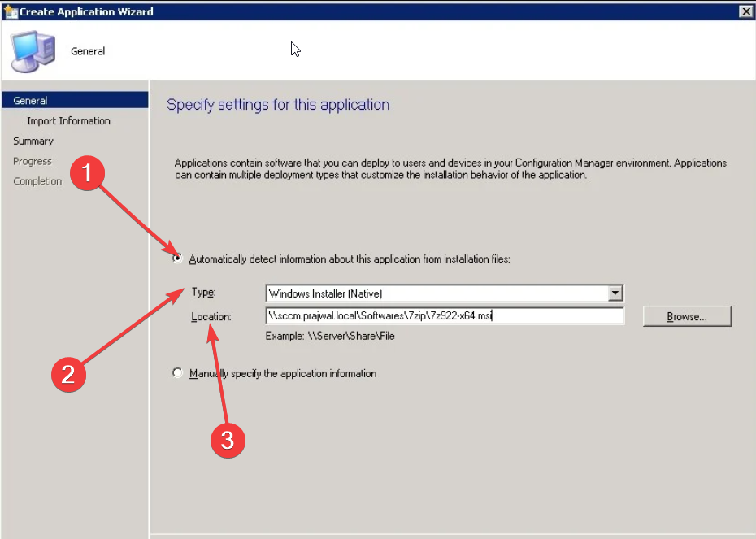Viewport: 756px width, 539px height.
Task: Click the 'Type:' label
Action: coord(203,292)
